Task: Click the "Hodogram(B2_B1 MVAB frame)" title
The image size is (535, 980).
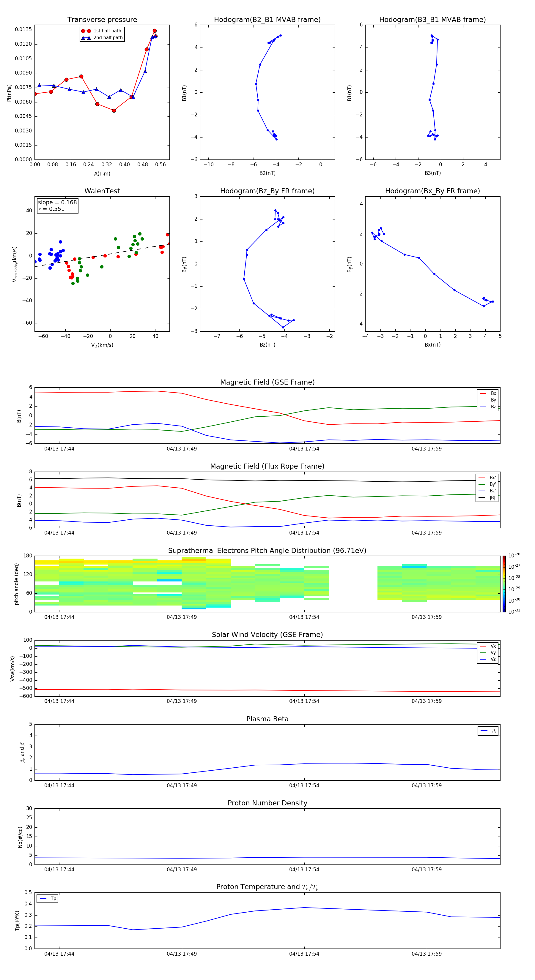Action: 267,19
